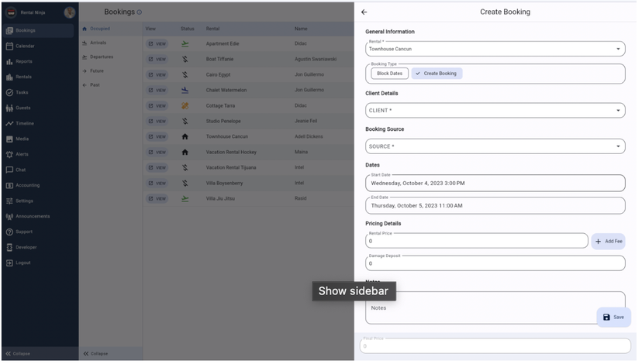This screenshot has height=364, width=642.
Task: Click the Boat Tiffanie status icon
Action: coord(185,60)
